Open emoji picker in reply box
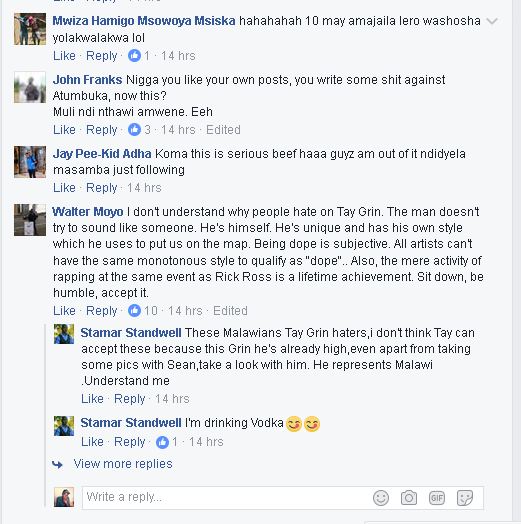This screenshot has height=524, width=521. pos(381,498)
